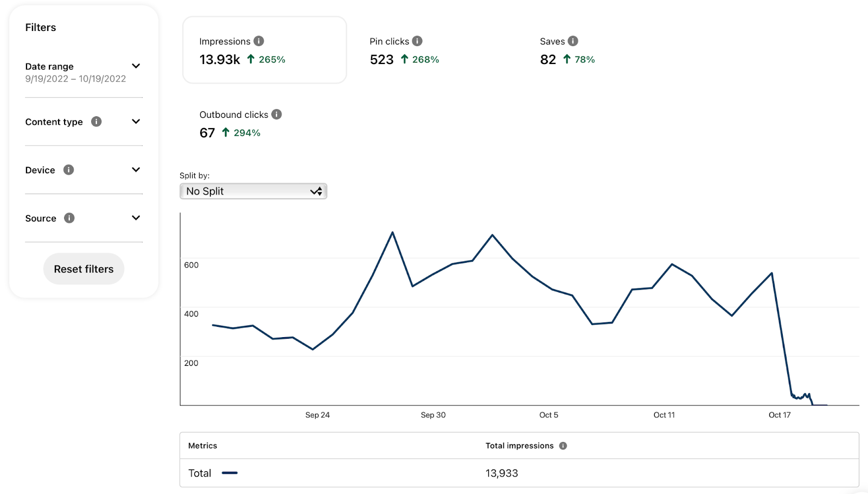This screenshot has height=494, width=868.
Task: Click the Saves info icon
Action: point(573,41)
